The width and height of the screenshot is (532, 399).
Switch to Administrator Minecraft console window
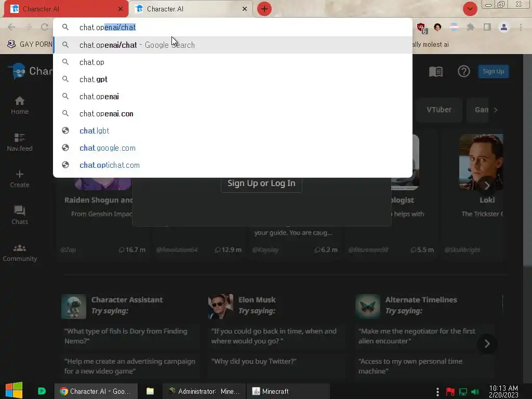click(x=205, y=391)
